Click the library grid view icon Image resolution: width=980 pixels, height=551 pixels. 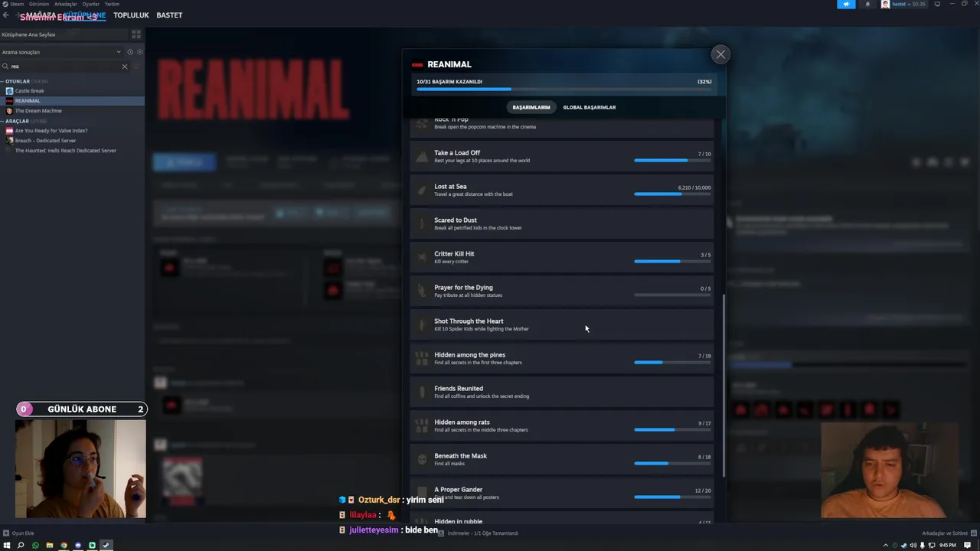click(136, 34)
